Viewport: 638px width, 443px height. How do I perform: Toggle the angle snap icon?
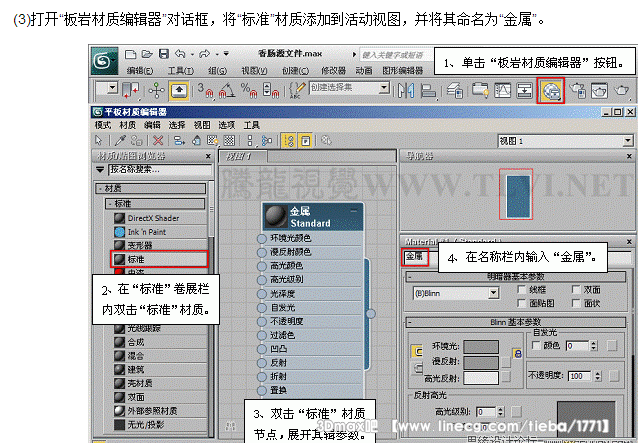[x=227, y=90]
